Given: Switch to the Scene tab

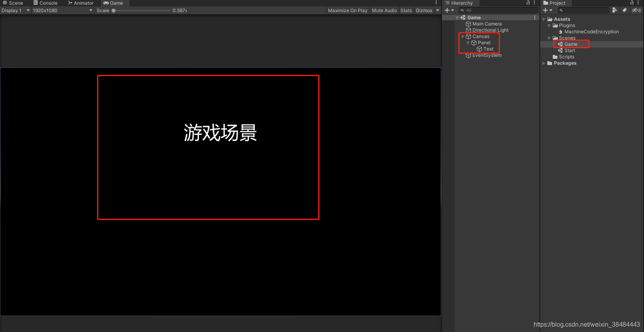Looking at the screenshot, I should point(13,3).
